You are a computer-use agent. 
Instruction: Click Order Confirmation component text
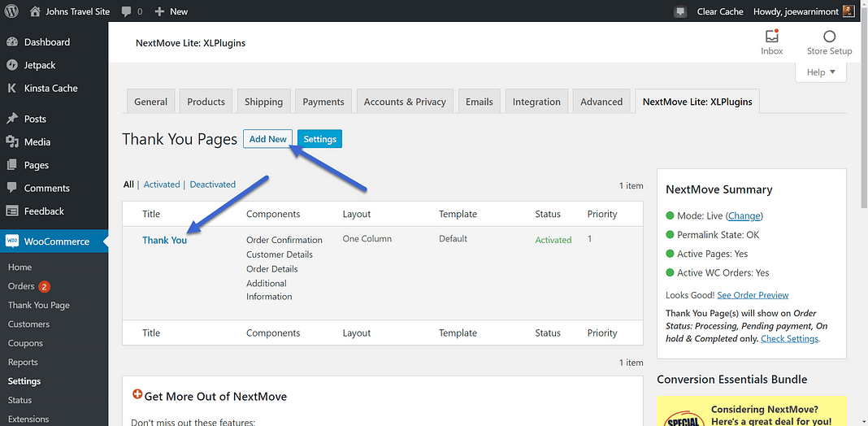click(x=284, y=240)
